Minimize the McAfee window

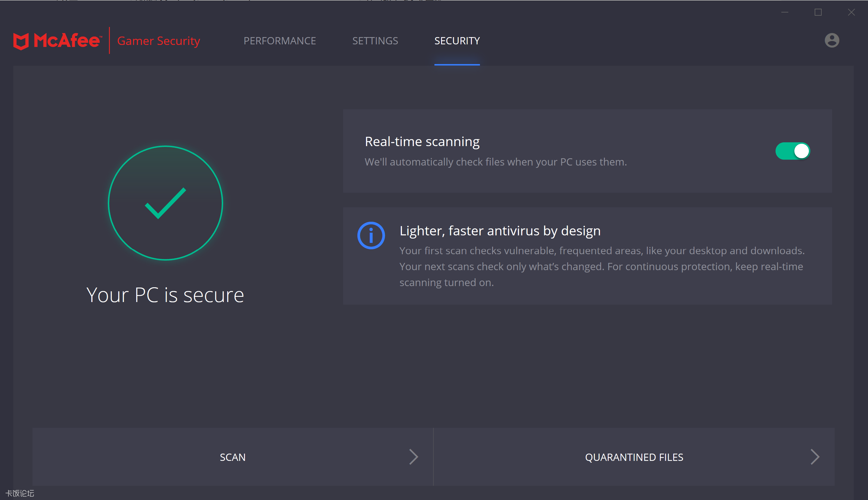[785, 12]
